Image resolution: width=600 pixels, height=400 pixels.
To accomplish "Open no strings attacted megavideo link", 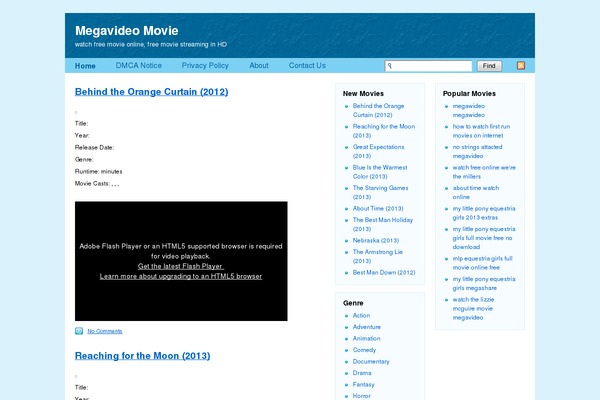I will click(478, 151).
